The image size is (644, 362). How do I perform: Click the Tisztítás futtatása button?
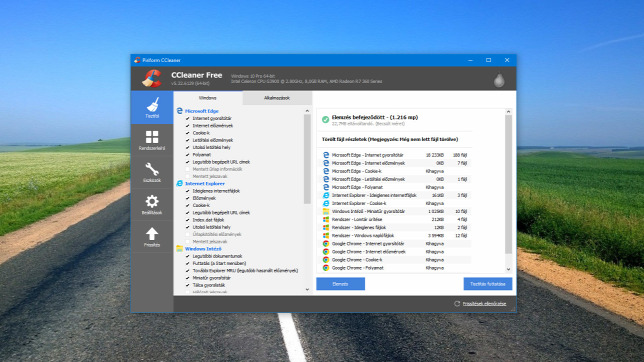[x=488, y=284]
